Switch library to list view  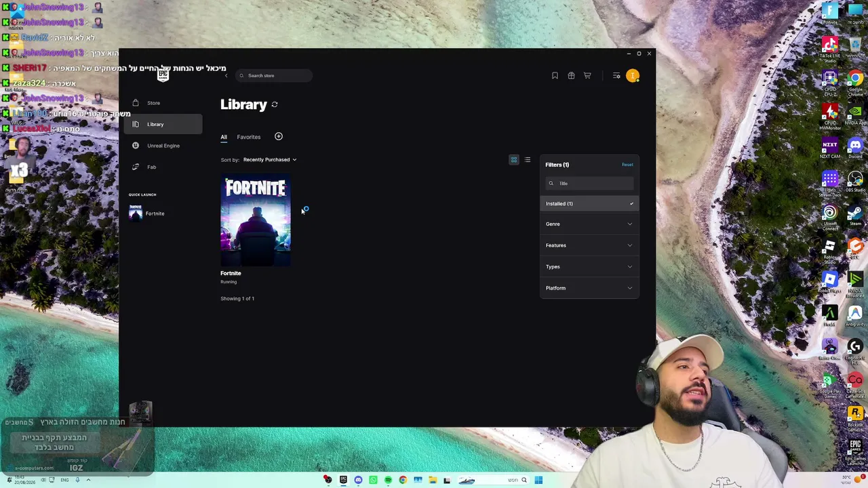[x=528, y=160]
